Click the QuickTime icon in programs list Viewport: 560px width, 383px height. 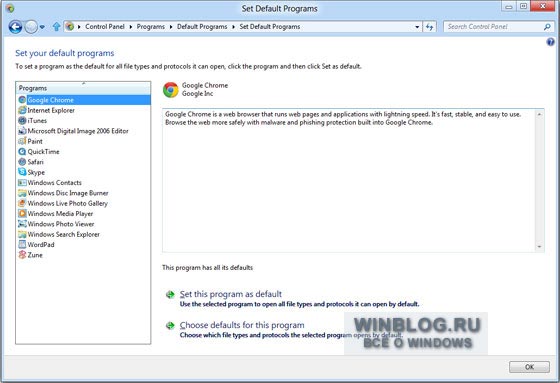(22, 151)
